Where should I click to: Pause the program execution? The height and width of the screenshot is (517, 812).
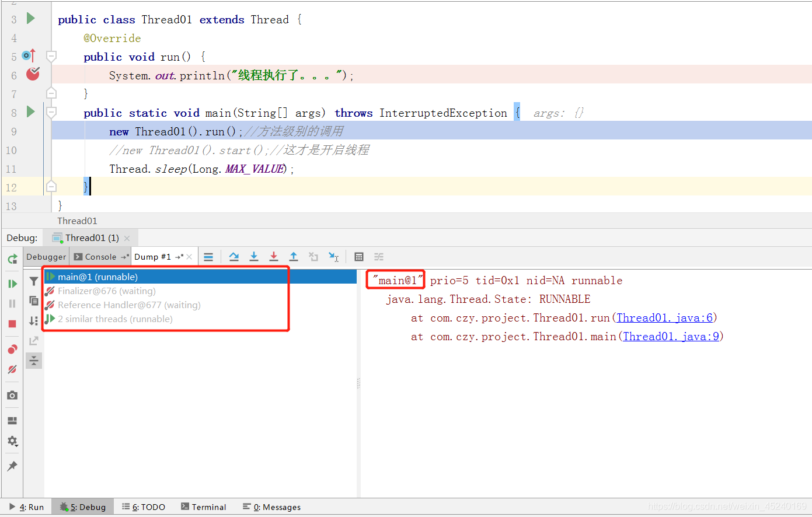(x=12, y=303)
